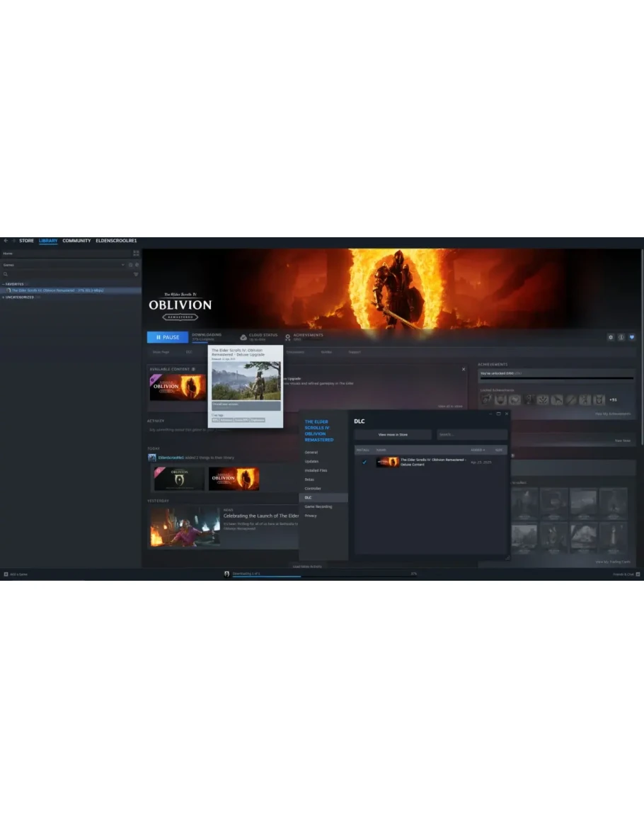Click the library filter options icon
The image size is (644, 818).
pos(136,274)
